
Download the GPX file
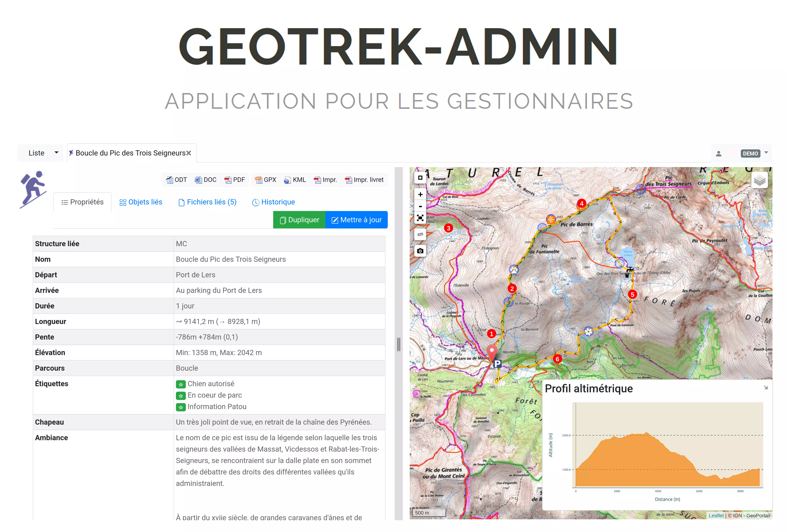click(x=266, y=180)
